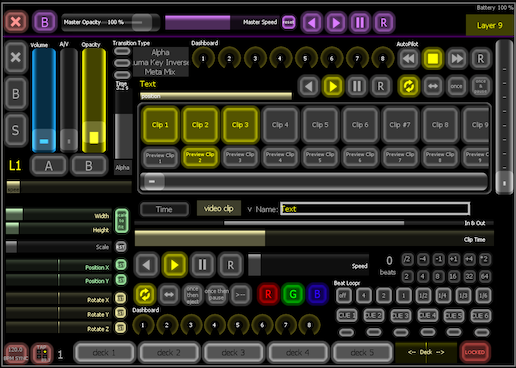Click the AutoPilot R random button
The height and width of the screenshot is (368, 516).
[x=481, y=59]
